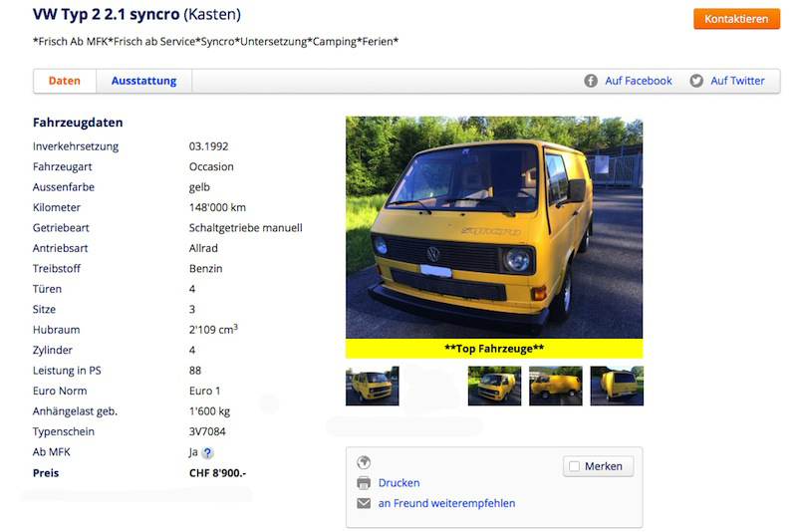Image resolution: width=797 pixels, height=532 pixels.
Task: Click the Inverkehrsetzung value 03.1992
Action: click(209, 146)
